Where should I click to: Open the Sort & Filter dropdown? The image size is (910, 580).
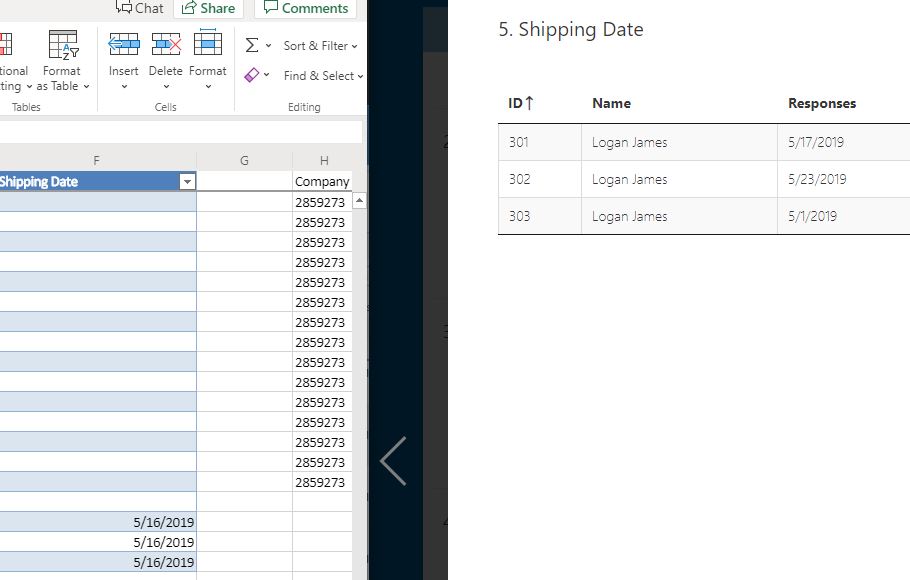(x=318, y=46)
